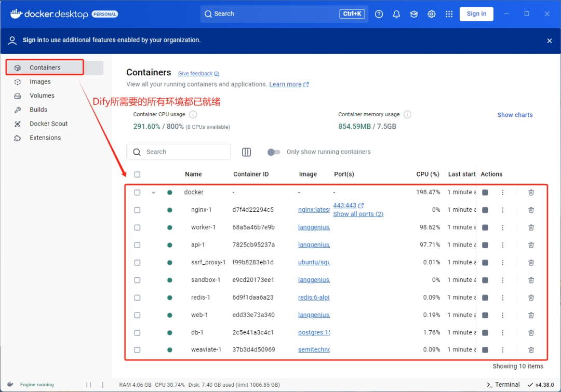Go to Images in the sidebar
Screen dimensions: 561x392
tap(40, 82)
